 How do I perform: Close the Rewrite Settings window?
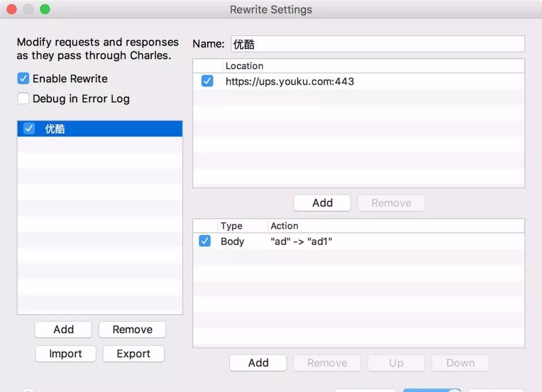12,9
